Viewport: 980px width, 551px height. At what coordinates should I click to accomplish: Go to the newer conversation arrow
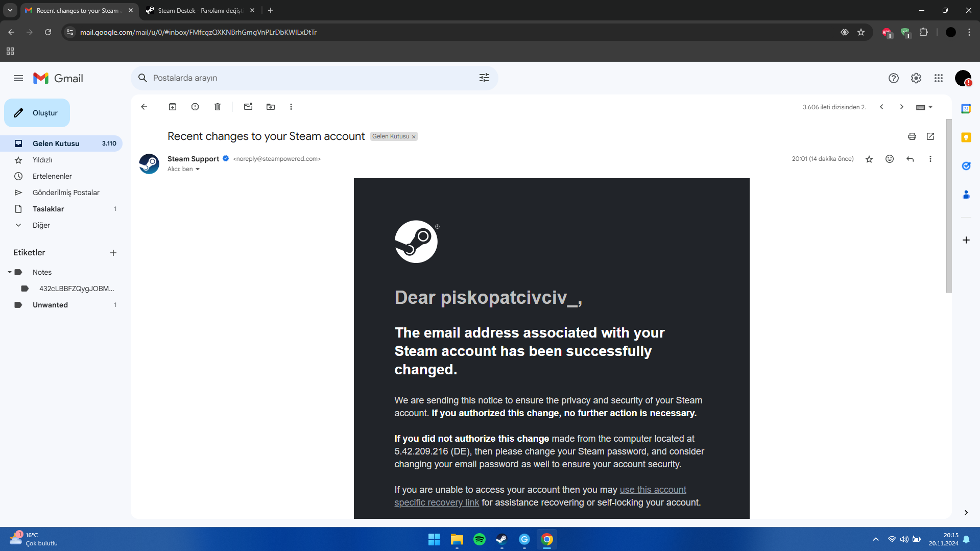(881, 107)
